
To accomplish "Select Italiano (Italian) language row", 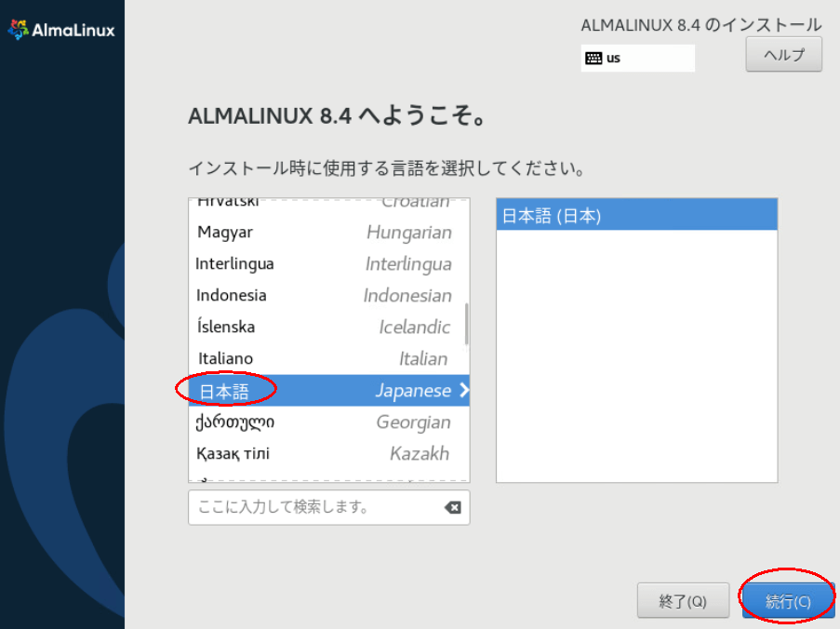I will point(329,358).
